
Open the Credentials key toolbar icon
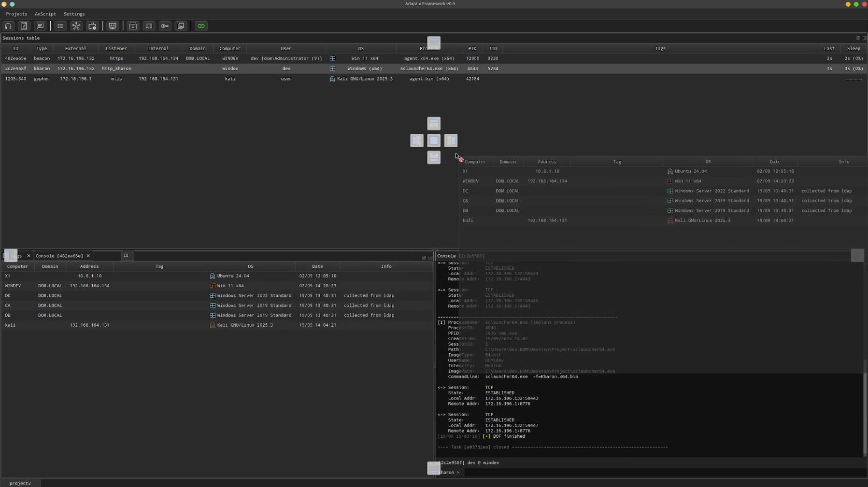(x=165, y=26)
